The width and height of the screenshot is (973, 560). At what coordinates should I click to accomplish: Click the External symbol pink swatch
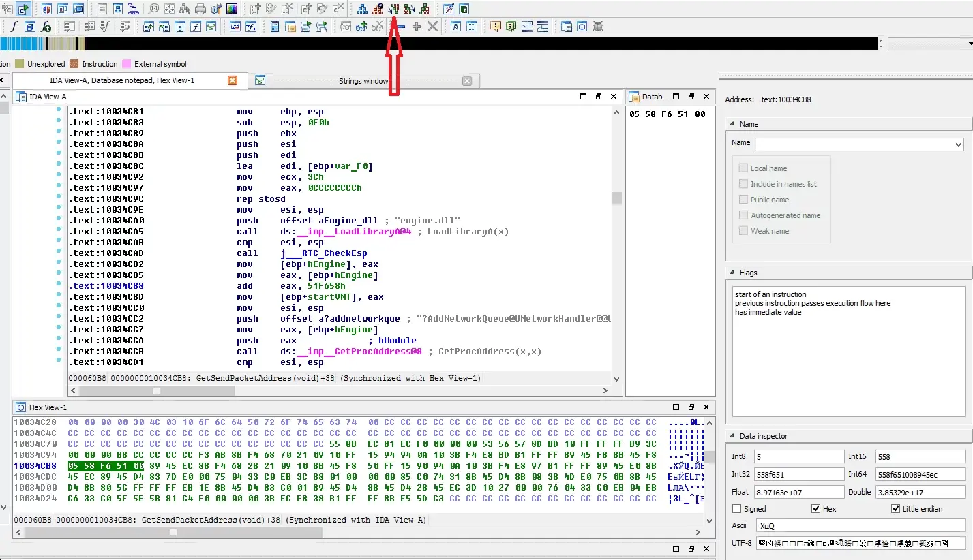pyautogui.click(x=126, y=64)
